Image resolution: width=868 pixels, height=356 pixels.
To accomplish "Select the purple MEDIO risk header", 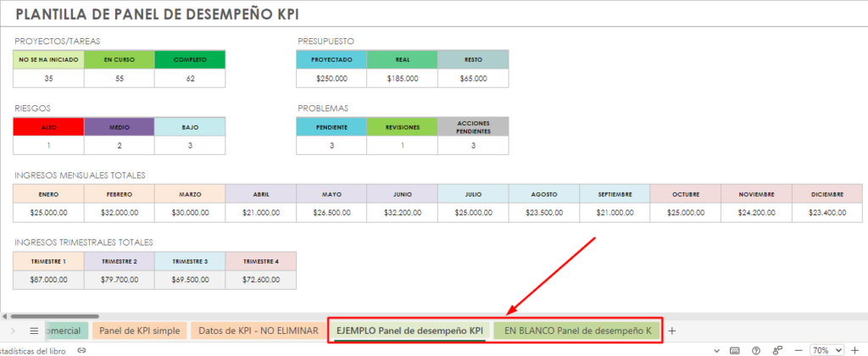I will 119,127.
